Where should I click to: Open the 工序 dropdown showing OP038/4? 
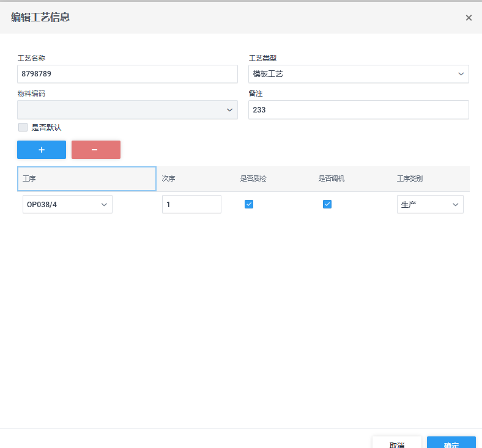tap(67, 204)
